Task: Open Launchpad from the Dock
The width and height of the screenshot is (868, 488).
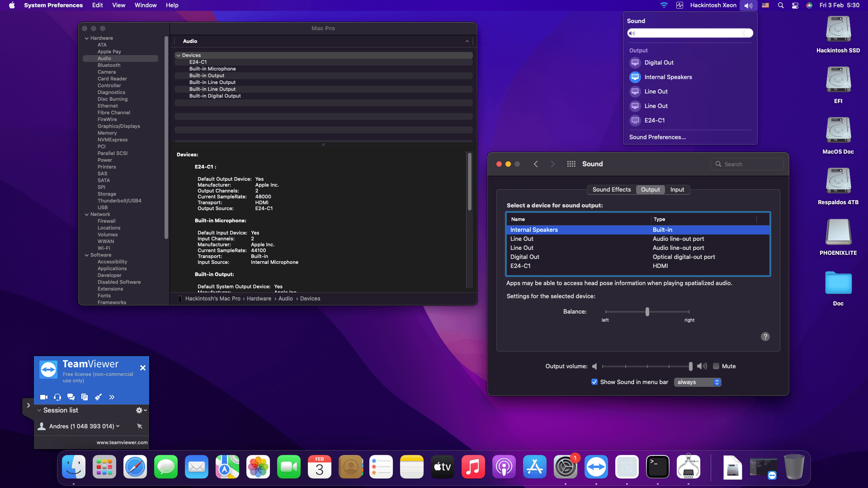Action: click(x=104, y=467)
